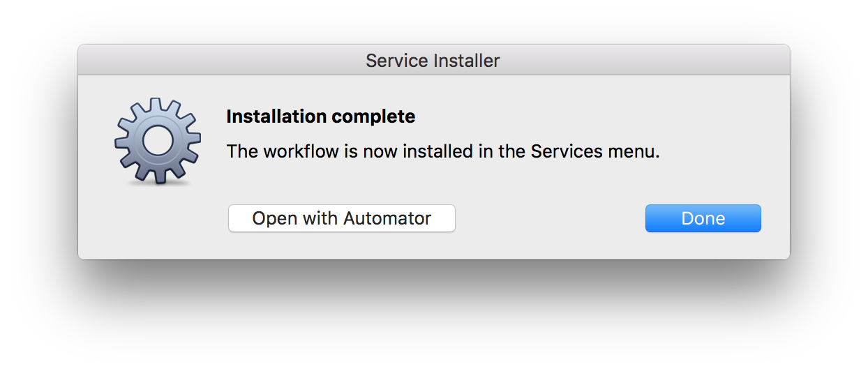Click "Installer" in the window title
868x371 pixels.
click(x=466, y=61)
